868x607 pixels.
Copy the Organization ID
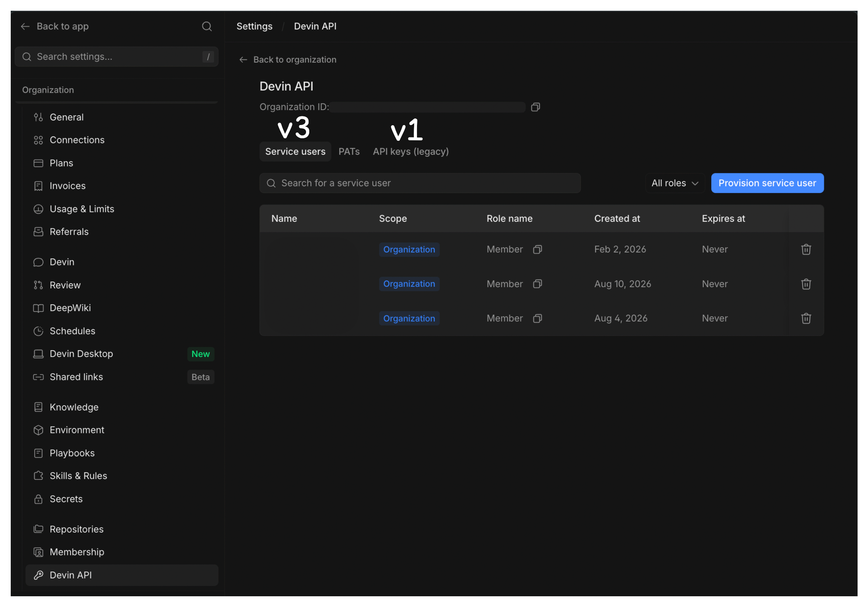pyautogui.click(x=535, y=107)
